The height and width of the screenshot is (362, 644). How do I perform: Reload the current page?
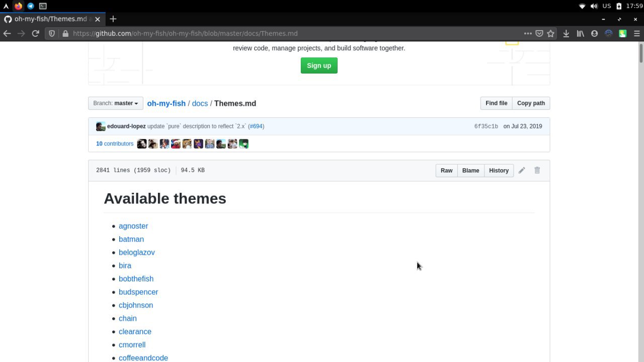click(x=35, y=33)
